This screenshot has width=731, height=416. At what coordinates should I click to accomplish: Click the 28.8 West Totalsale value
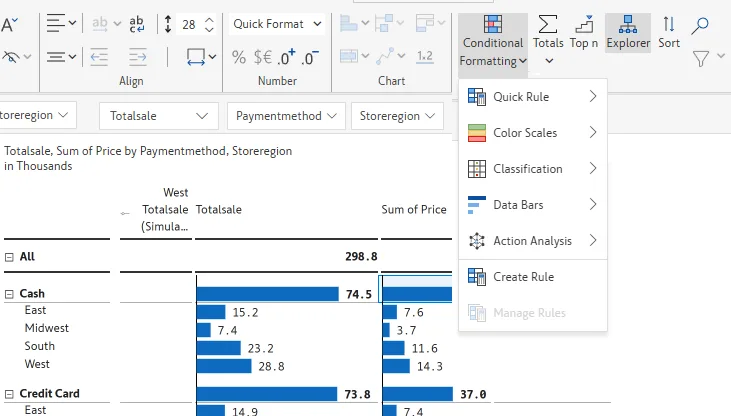[271, 367]
